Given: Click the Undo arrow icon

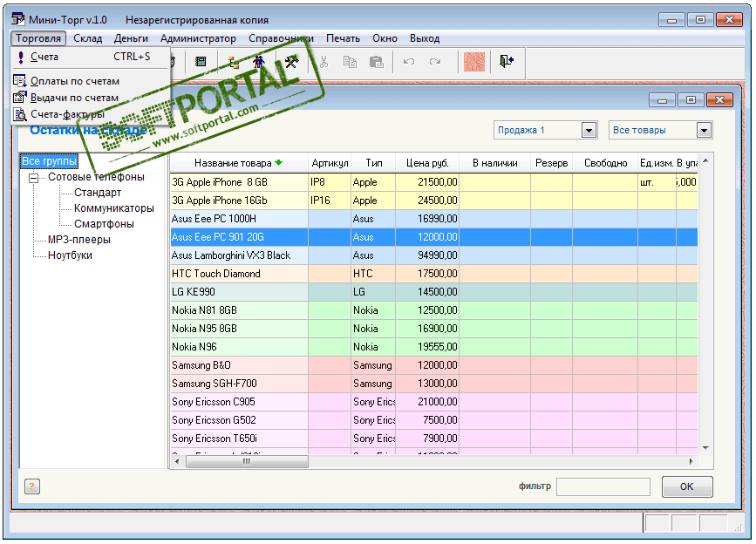Looking at the screenshot, I should click(x=409, y=62).
